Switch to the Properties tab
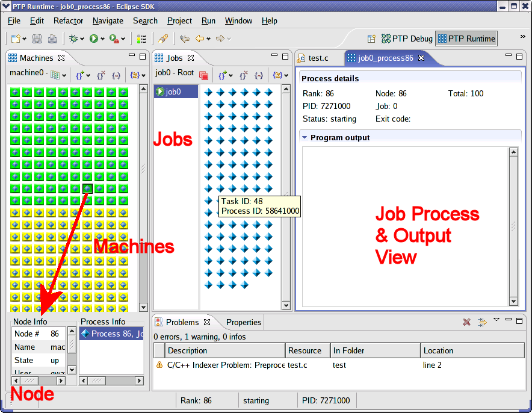The width and height of the screenshot is (532, 413). pyautogui.click(x=244, y=322)
